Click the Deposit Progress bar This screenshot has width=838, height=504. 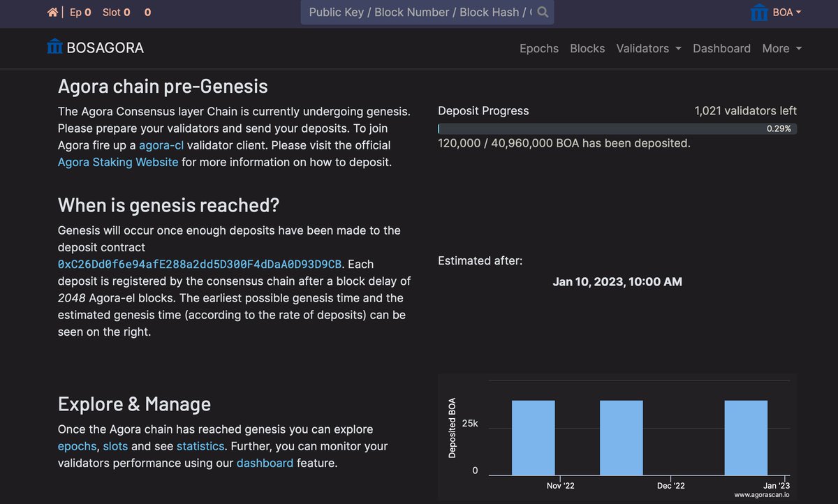click(x=617, y=129)
